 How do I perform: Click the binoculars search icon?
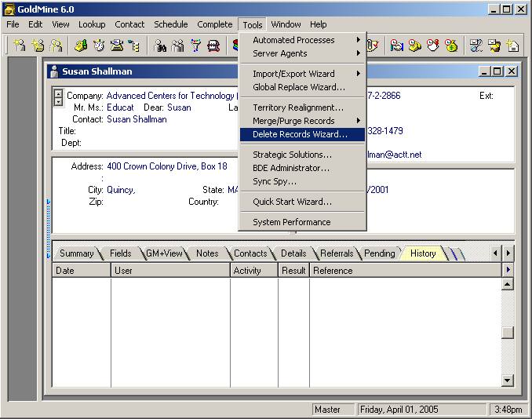pyautogui.click(x=160, y=46)
